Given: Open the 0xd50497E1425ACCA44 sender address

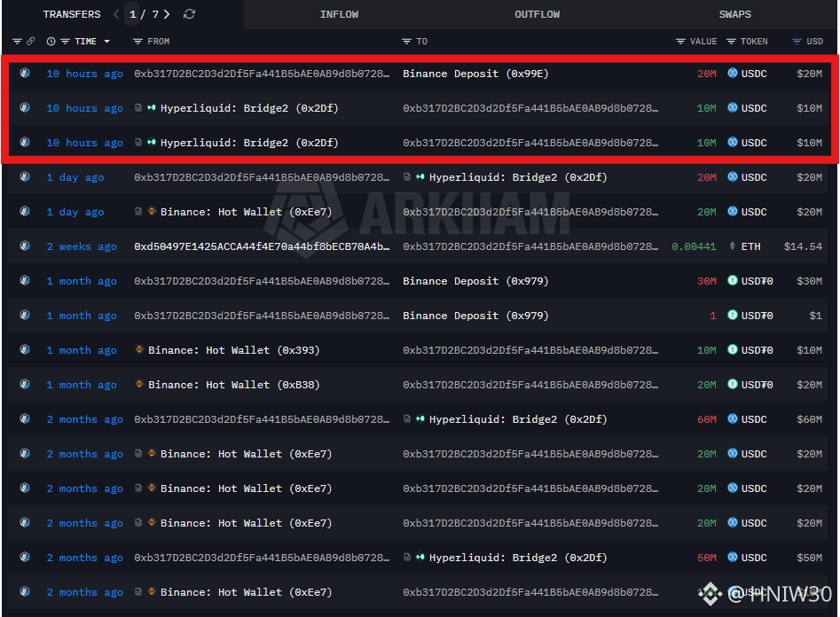Looking at the screenshot, I should (262, 246).
